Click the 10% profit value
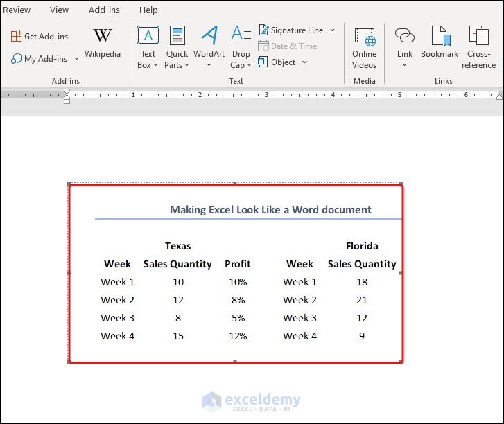Screen dimensions: 504x424 click(238, 282)
